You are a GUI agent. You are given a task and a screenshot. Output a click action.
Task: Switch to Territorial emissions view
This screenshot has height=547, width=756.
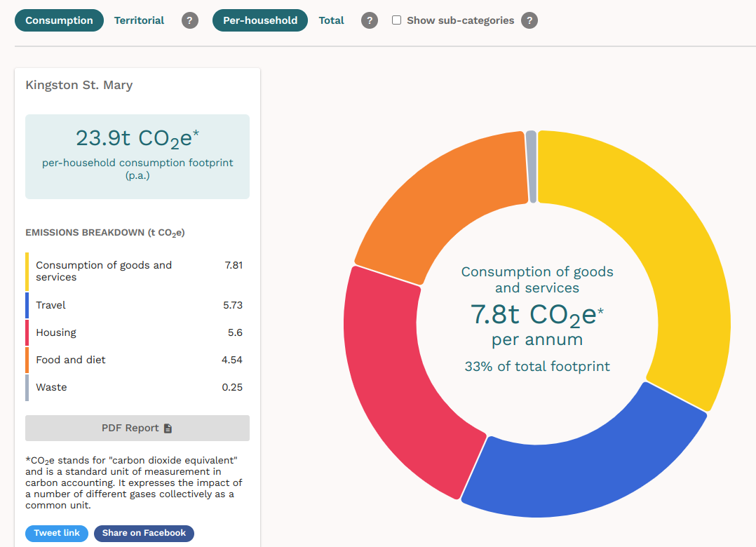tap(139, 20)
